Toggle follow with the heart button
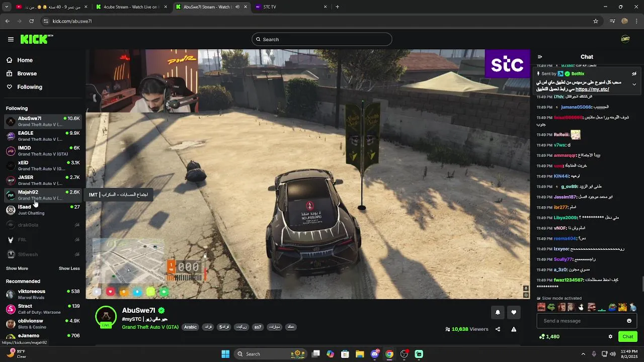644x362 pixels. [514, 313]
